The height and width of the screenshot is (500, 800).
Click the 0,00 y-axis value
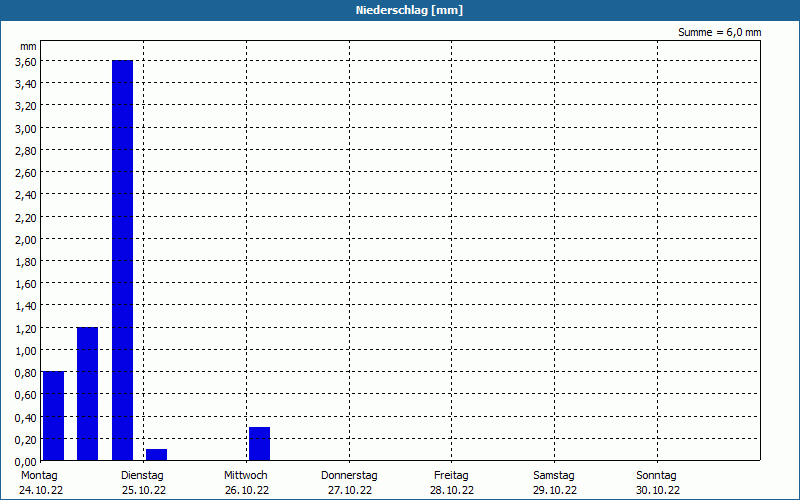26,462
